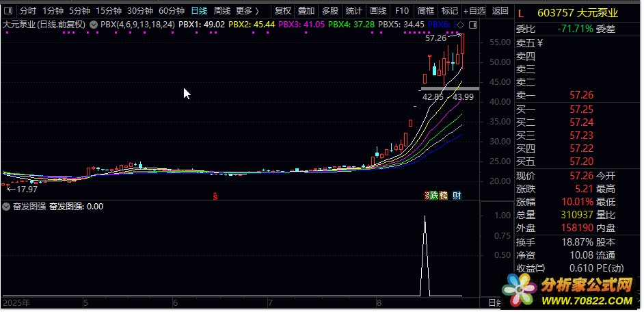
Task: Click the 2025年 label on the time axis
Action: tap(17, 303)
